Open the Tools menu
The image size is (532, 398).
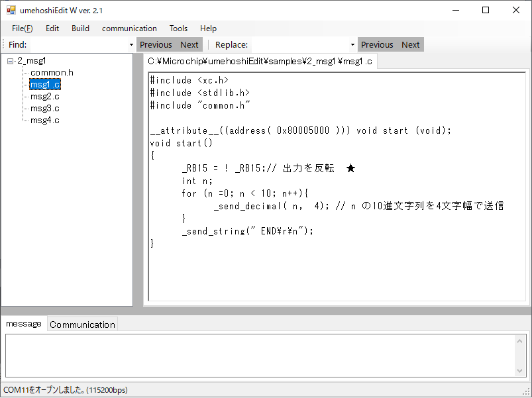click(x=178, y=28)
